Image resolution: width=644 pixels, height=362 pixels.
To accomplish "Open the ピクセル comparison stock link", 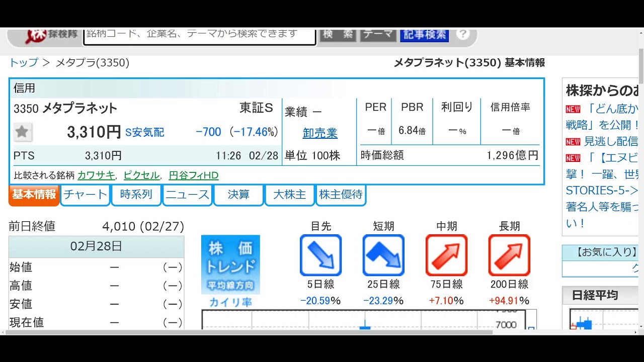I will 141,175.
